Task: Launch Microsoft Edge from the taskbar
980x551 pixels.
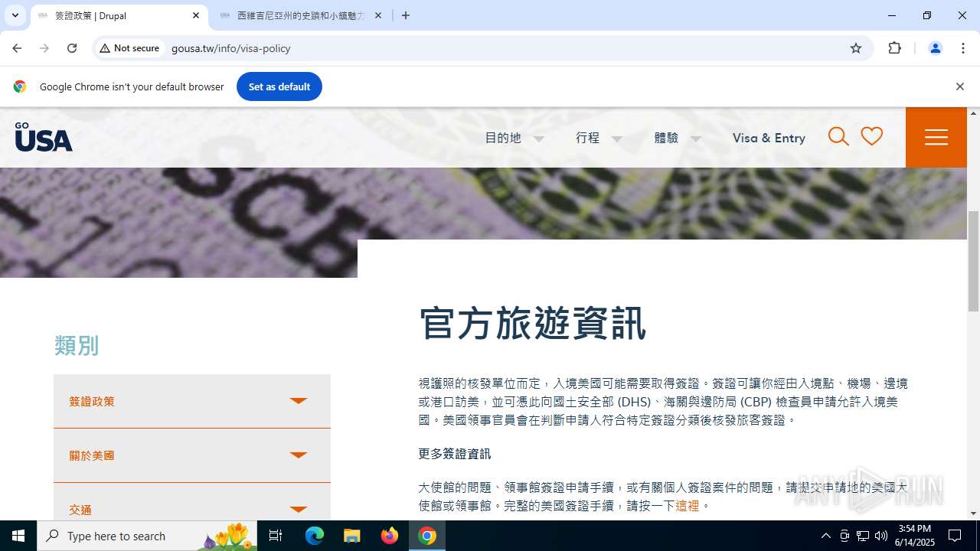Action: (x=315, y=536)
